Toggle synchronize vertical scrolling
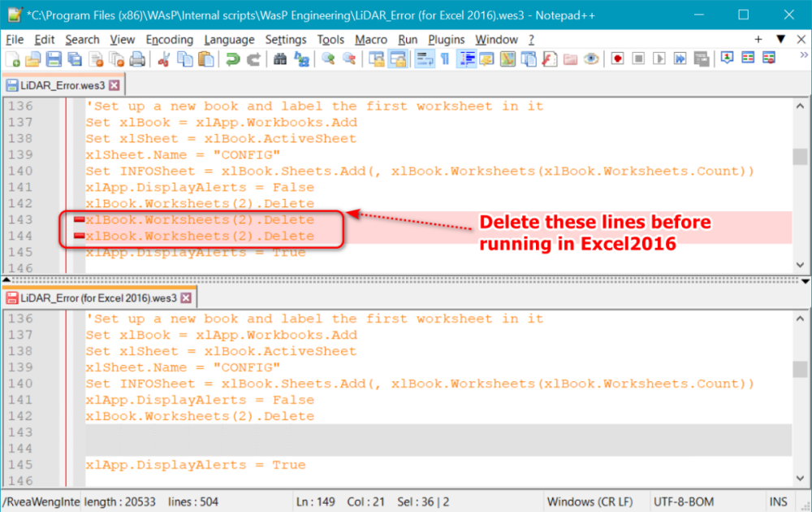 (377, 59)
